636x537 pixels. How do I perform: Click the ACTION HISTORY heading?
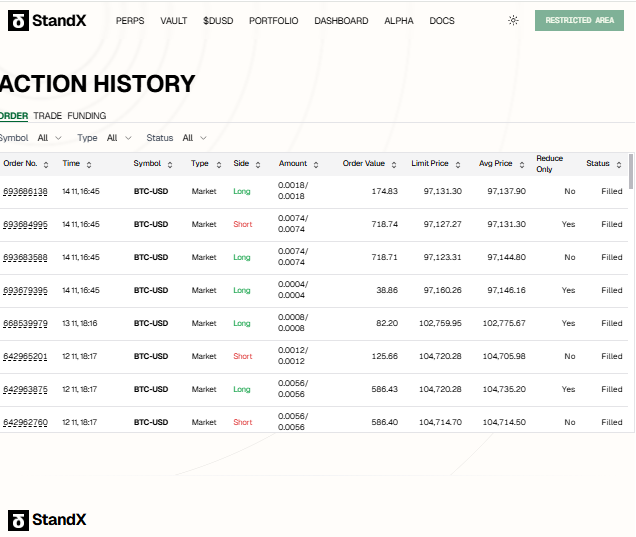click(x=97, y=84)
